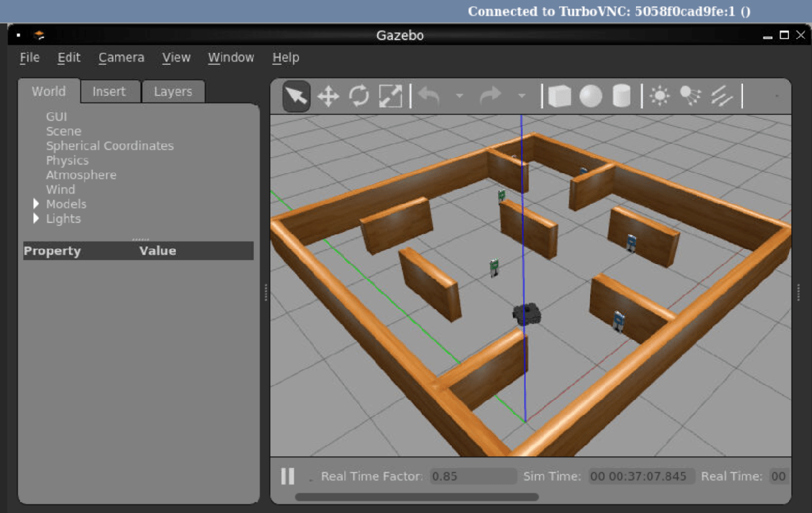Click the Lights label in tree
The height and width of the screenshot is (513, 812).
pos(63,219)
